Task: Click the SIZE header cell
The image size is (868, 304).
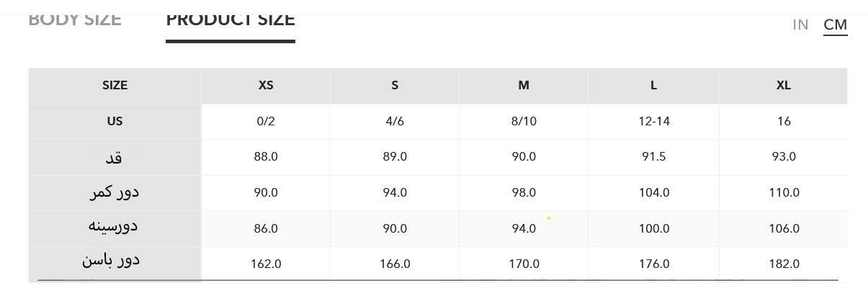Action: click(x=115, y=85)
